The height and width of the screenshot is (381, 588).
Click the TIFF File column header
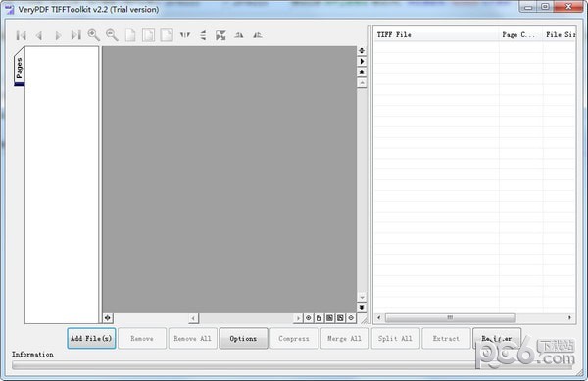[x=436, y=35]
